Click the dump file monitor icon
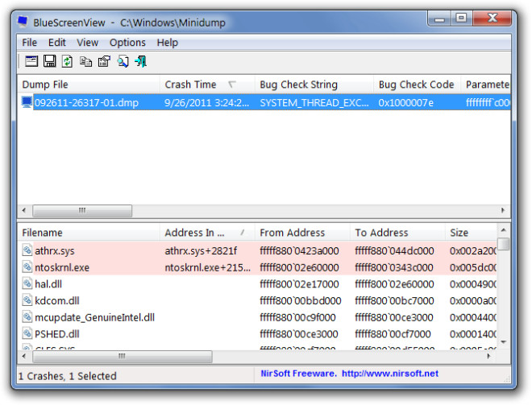532x405 pixels. [x=27, y=102]
